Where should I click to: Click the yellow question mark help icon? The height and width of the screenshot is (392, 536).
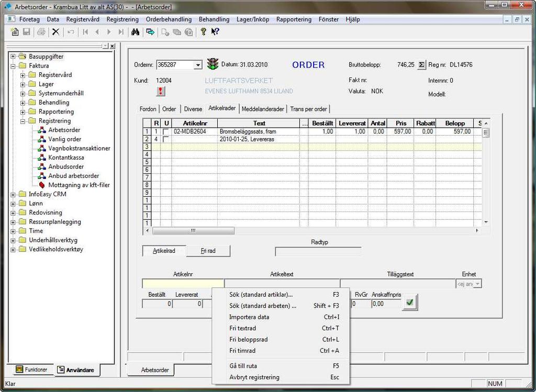click(204, 32)
